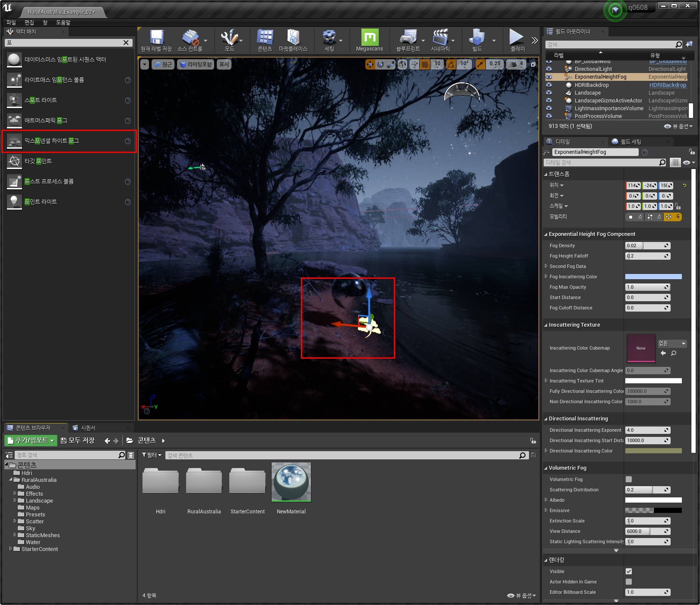
Task: Open Inscattering Color Cubemap asset dropdown
Action: 672,344
